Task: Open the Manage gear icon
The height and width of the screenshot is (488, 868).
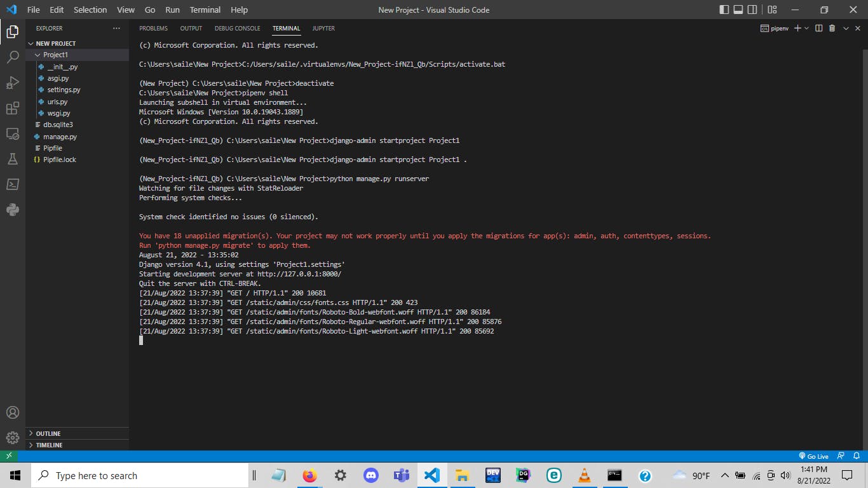Action: coord(12,438)
